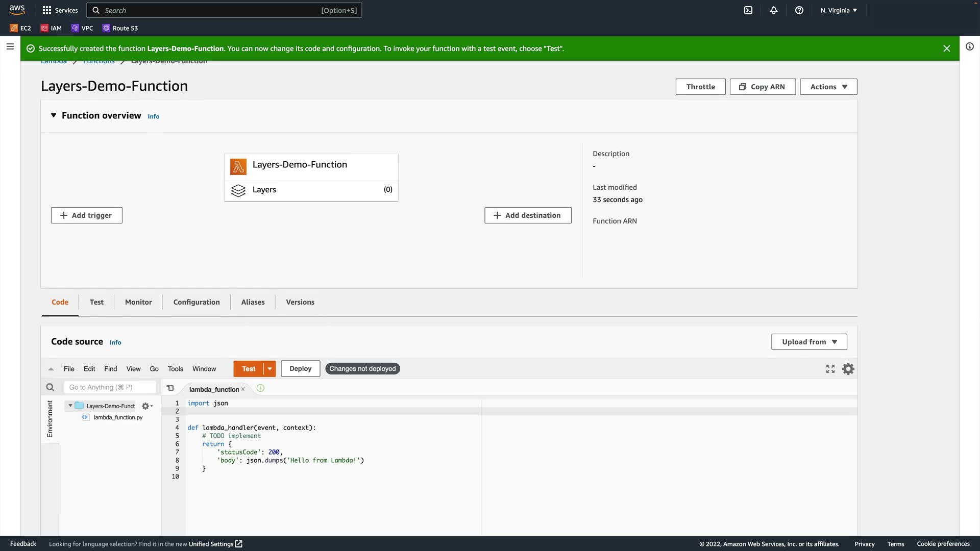The width and height of the screenshot is (980, 551).
Task: Open the Tools menu in editor
Action: click(x=175, y=369)
